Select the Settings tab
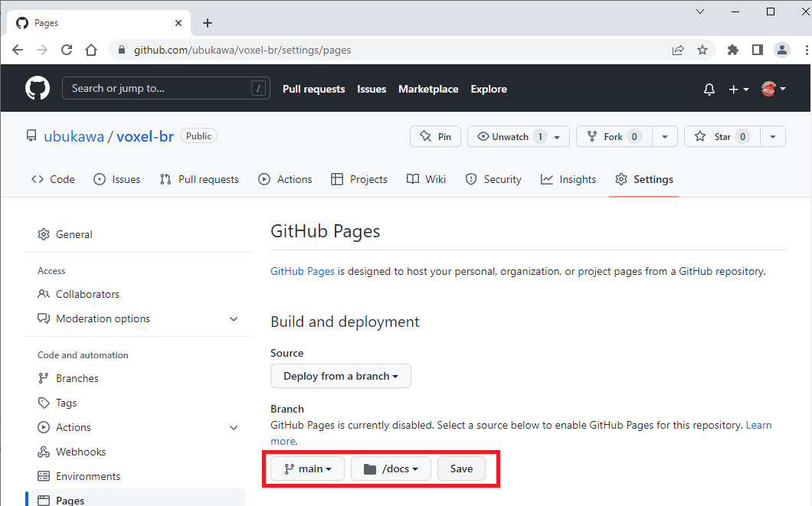The width and height of the screenshot is (812, 506). [x=644, y=180]
